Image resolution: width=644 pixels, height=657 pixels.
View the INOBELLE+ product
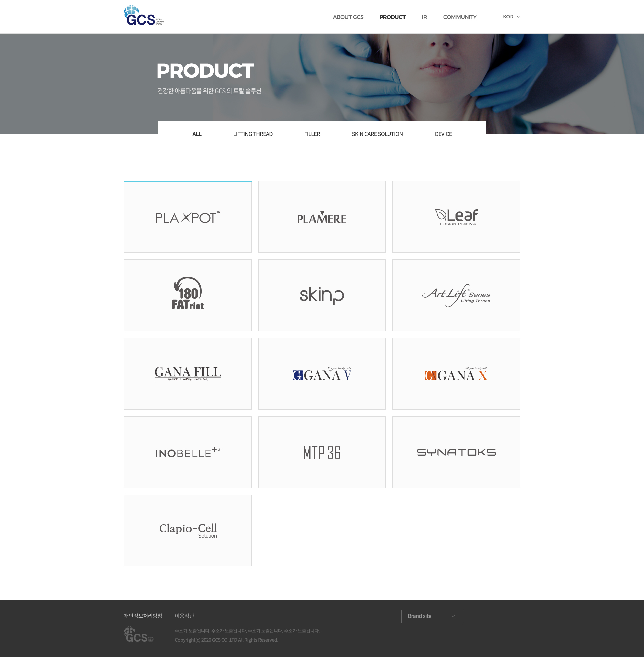(x=188, y=452)
